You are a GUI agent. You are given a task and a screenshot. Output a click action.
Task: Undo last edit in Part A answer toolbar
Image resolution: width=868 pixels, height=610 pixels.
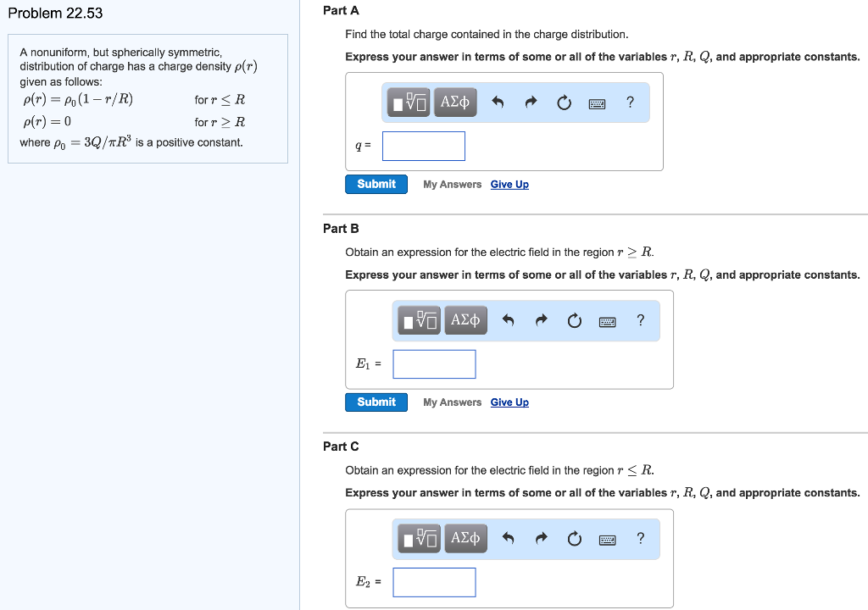498,102
